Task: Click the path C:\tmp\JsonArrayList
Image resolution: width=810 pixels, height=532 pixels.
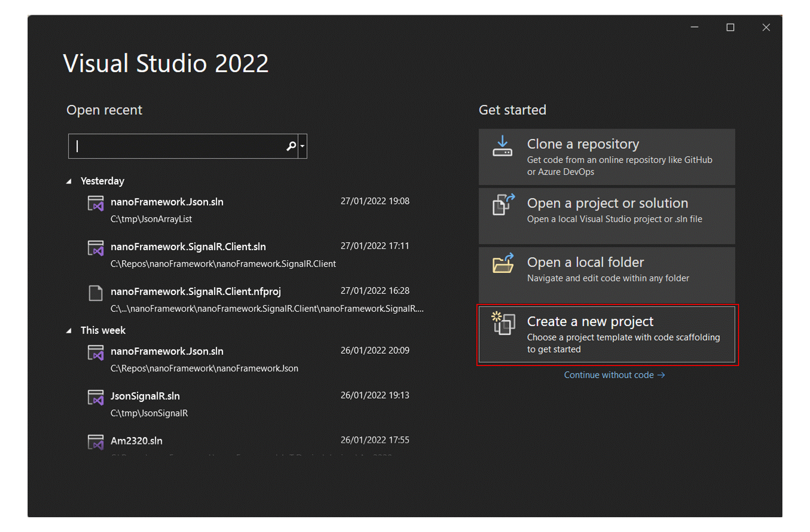Action: coord(151,219)
